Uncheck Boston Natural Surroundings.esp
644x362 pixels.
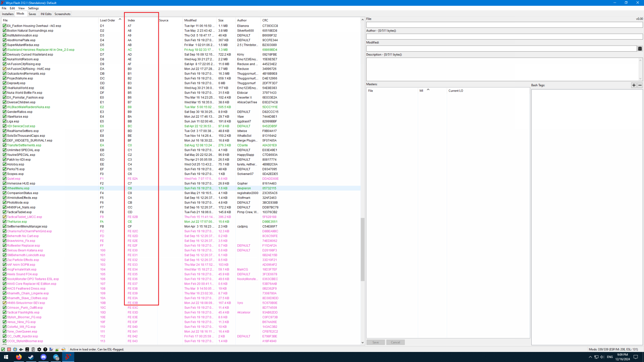[4, 31]
